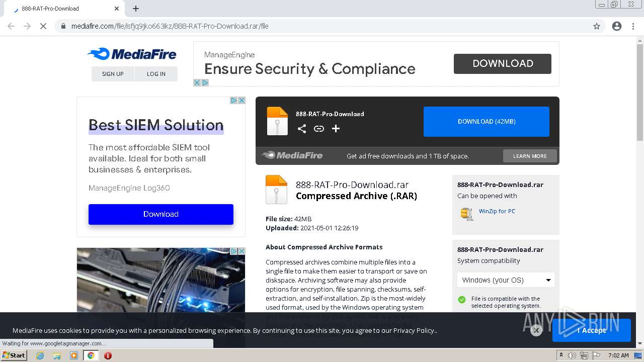Show hidden system tray icons
The width and height of the screenshot is (644, 362).
pos(561,355)
